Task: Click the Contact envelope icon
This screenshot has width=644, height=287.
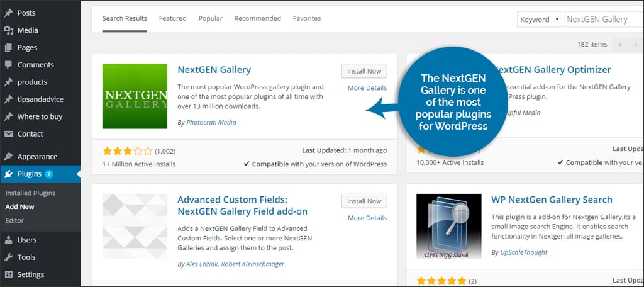Action: pyautogui.click(x=8, y=133)
